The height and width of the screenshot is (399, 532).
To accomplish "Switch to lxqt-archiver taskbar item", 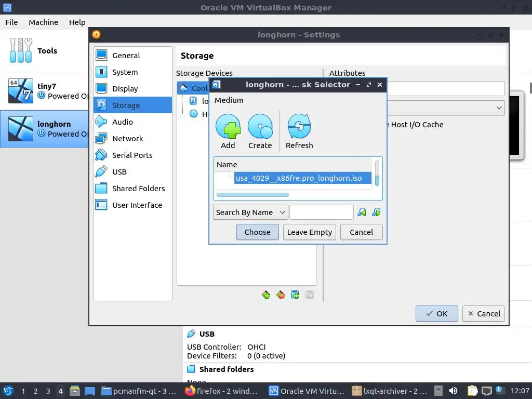I will tap(390, 391).
